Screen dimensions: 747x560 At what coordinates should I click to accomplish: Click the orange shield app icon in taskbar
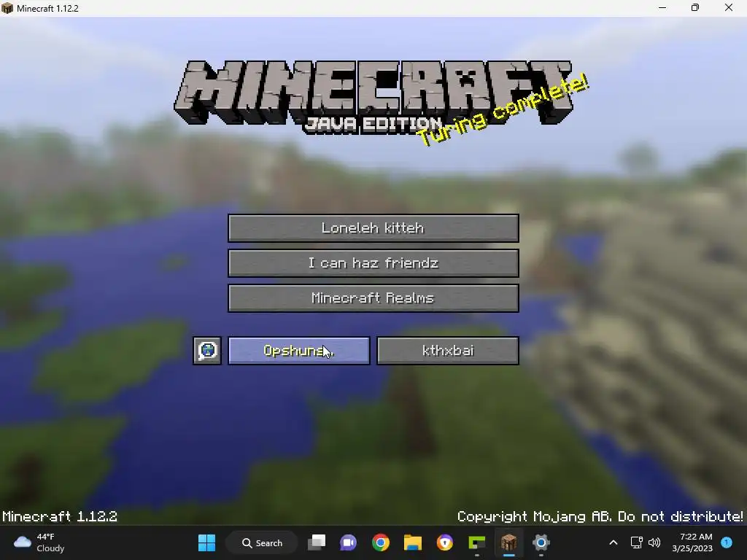click(x=444, y=542)
